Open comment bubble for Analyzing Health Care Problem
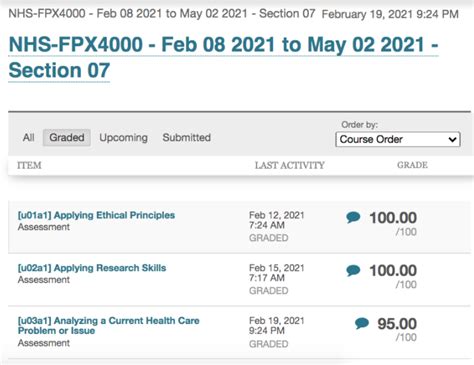Viewport: 474px width, 365px height. pyautogui.click(x=362, y=323)
